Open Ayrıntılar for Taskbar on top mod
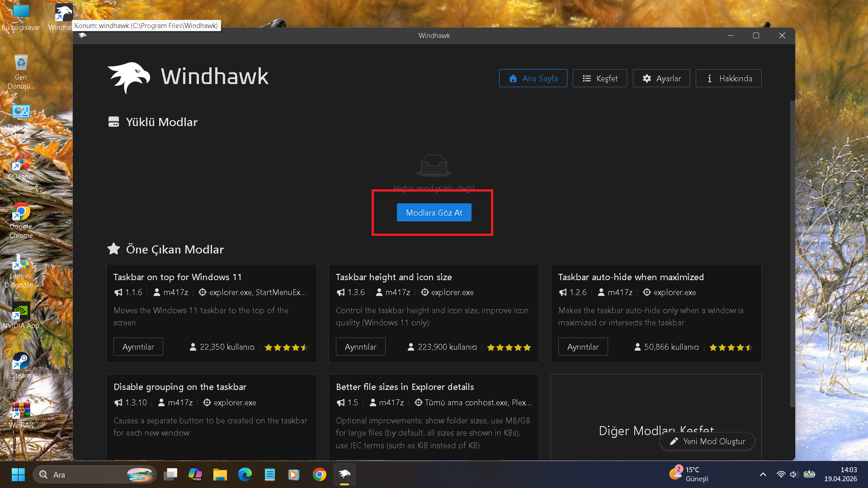The image size is (868, 488). [x=138, y=347]
